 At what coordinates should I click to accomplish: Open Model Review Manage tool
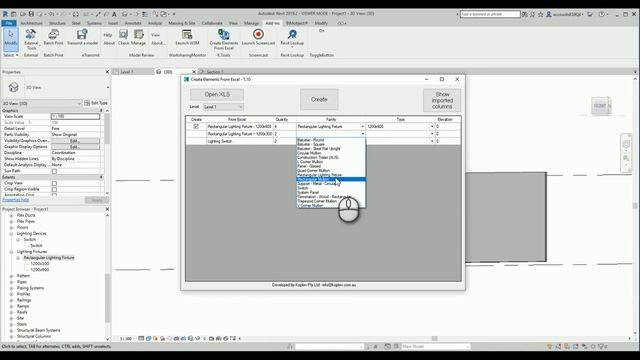click(138, 37)
